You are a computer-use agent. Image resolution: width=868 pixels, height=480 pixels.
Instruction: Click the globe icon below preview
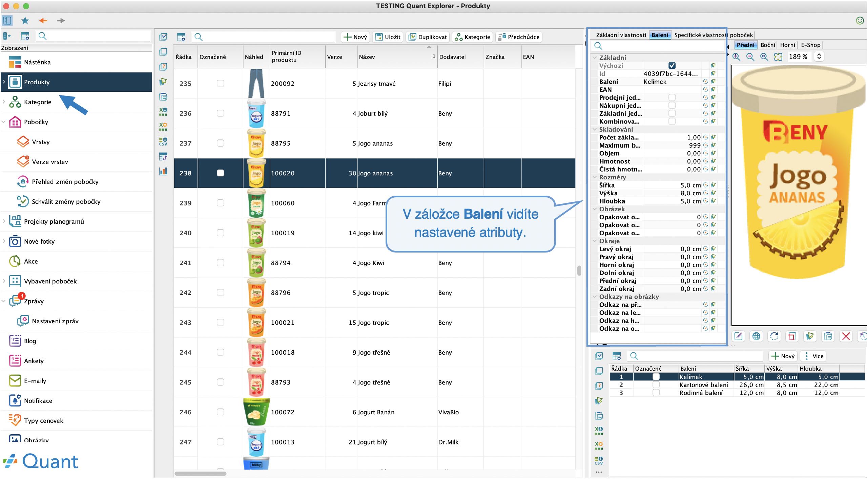pos(756,336)
